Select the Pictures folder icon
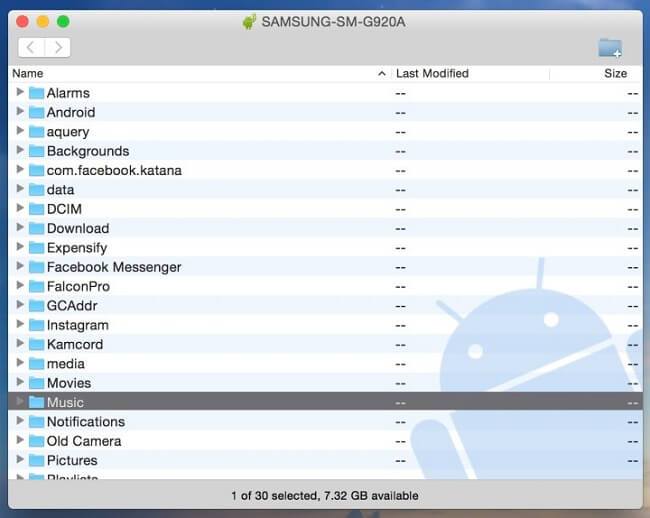The image size is (650, 518). [36, 460]
